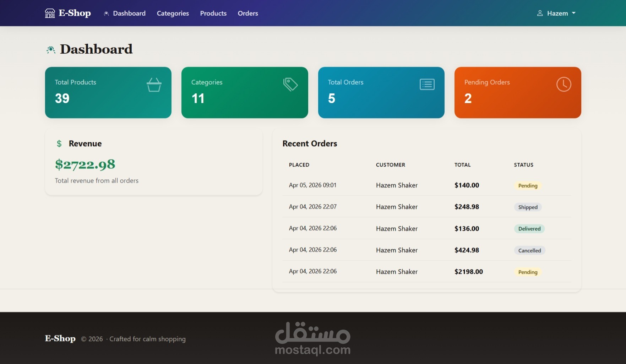Click the Revenue card title
This screenshot has height=364, width=626.
tap(85, 143)
